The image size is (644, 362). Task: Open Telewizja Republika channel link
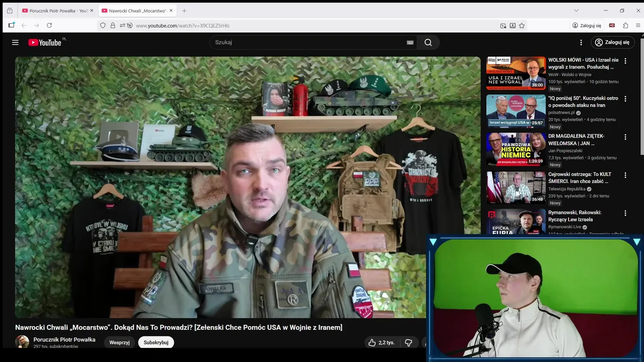[567, 189]
